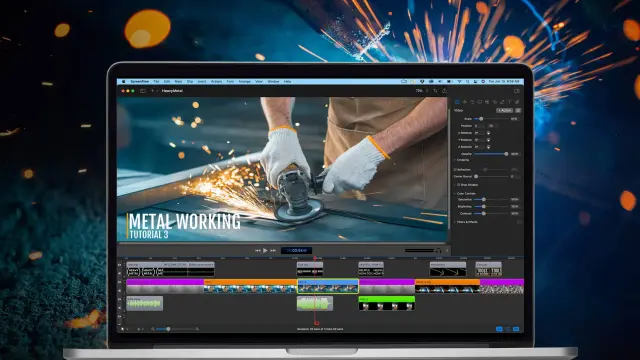Toggle visibility eye of the top titles track

120,265
